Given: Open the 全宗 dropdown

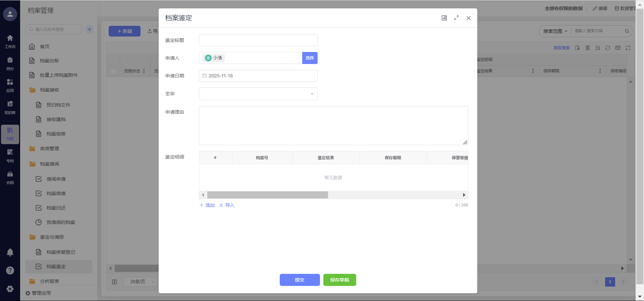Looking at the screenshot, I should [x=258, y=94].
